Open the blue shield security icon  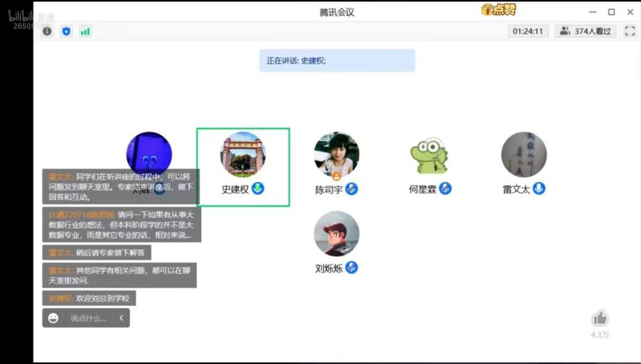66,31
